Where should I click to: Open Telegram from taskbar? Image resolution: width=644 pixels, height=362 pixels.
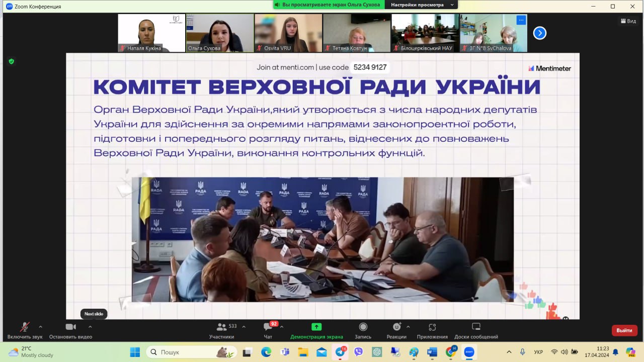tap(340, 352)
